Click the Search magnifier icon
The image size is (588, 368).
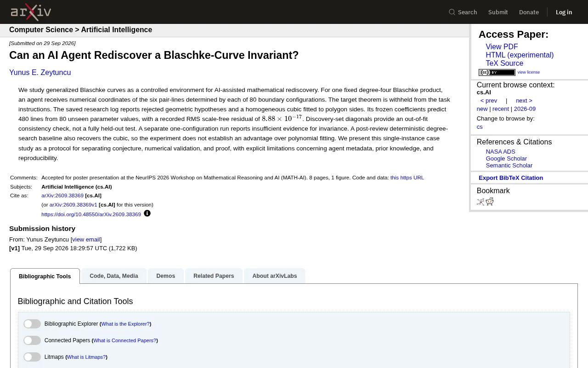coord(452,12)
